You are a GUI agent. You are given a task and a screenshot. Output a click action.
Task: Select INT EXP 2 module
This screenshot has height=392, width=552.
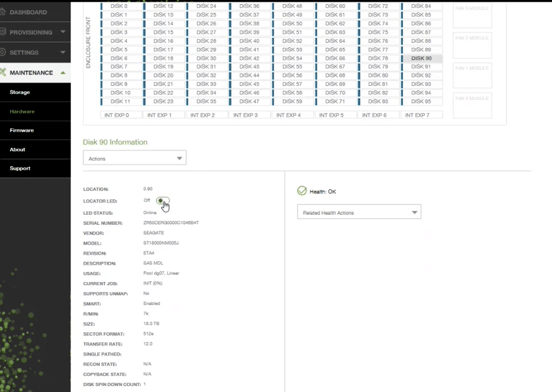pyautogui.click(x=207, y=115)
